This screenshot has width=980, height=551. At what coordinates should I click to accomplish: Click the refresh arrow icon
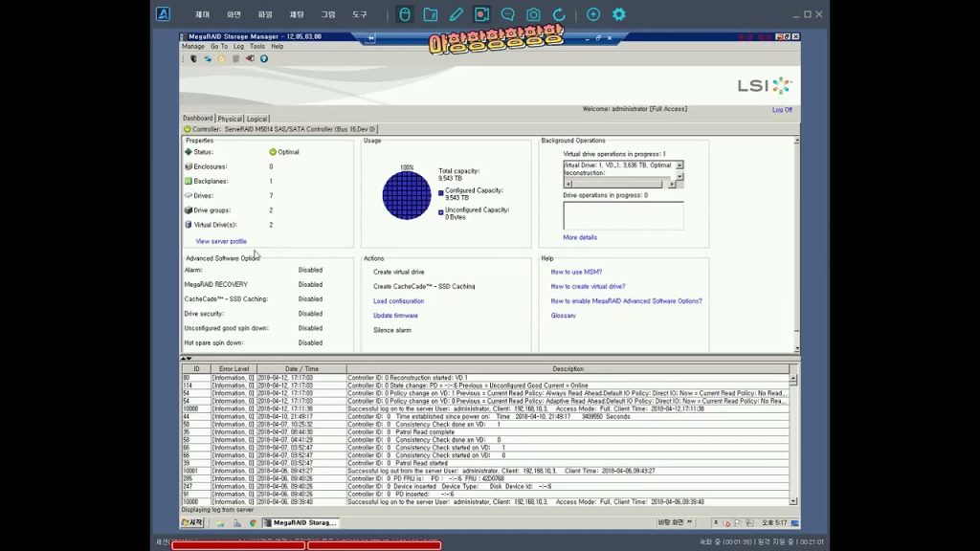559,14
